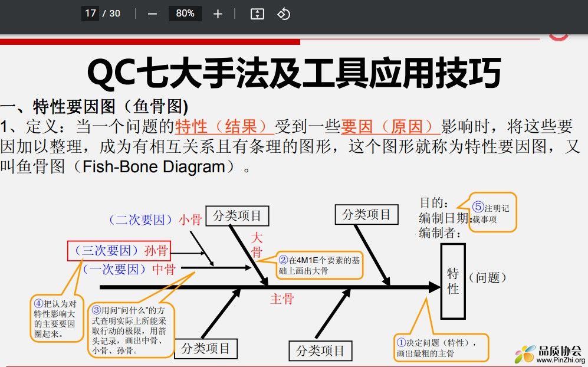Click the zoom out minus icon
The width and height of the screenshot is (588, 367).
point(152,14)
